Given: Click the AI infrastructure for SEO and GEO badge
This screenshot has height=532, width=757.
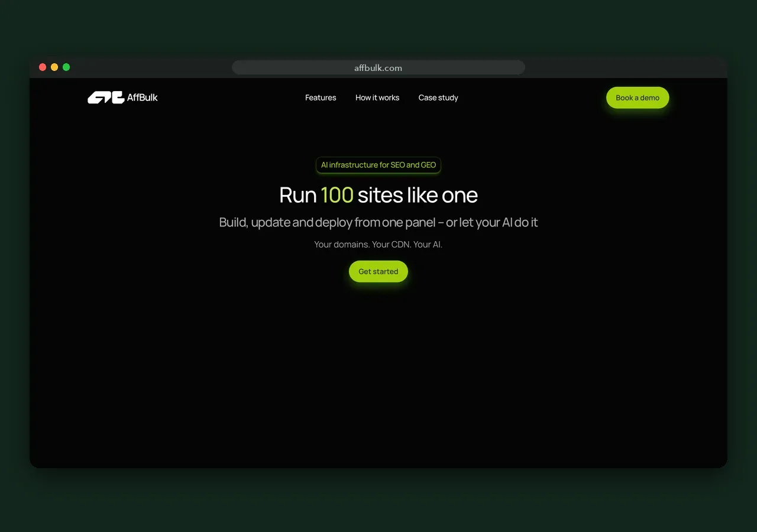Looking at the screenshot, I should [378, 165].
